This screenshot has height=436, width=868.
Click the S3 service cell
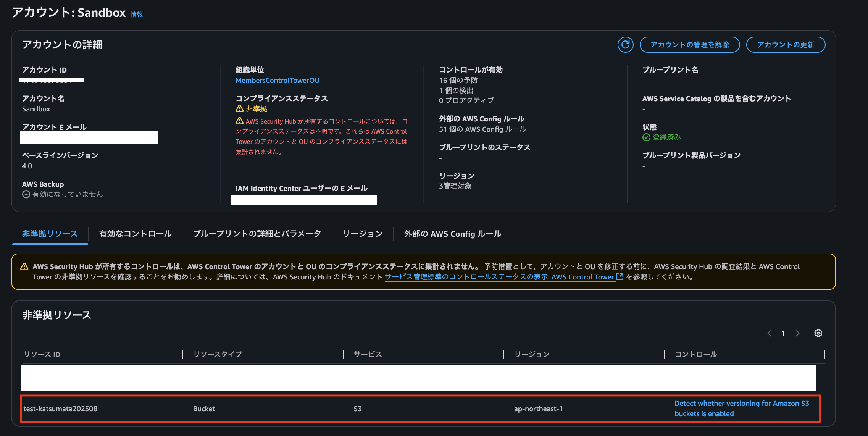(x=358, y=409)
